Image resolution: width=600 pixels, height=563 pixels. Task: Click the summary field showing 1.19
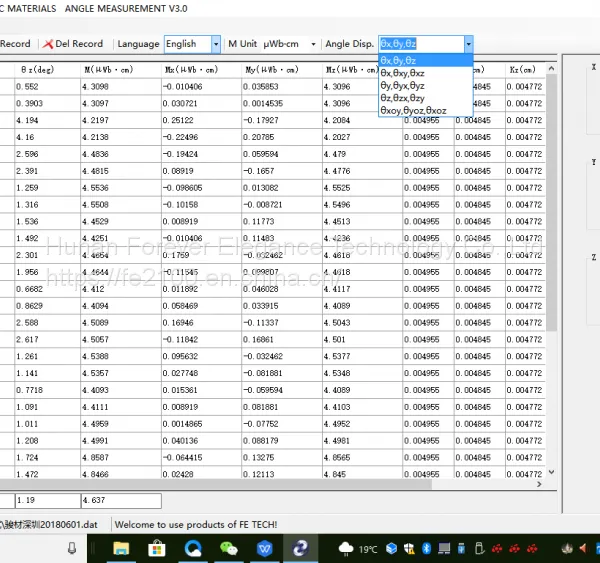coord(47,501)
